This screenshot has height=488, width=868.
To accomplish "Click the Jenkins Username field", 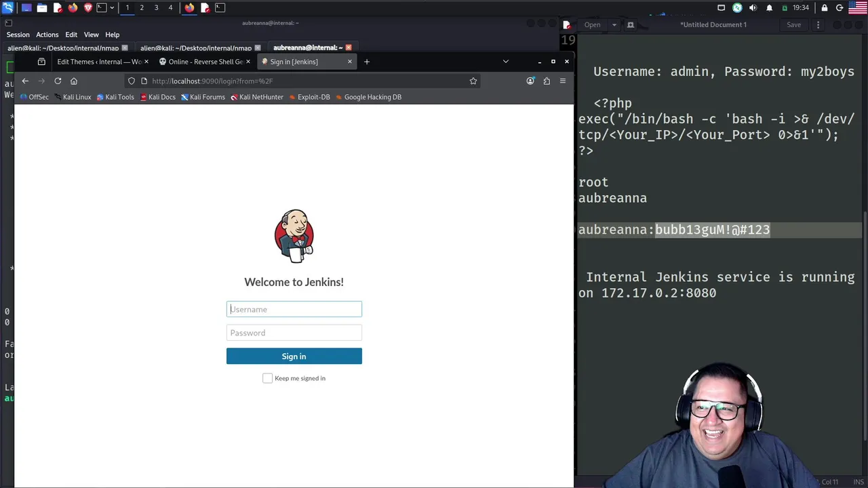I will point(294,309).
